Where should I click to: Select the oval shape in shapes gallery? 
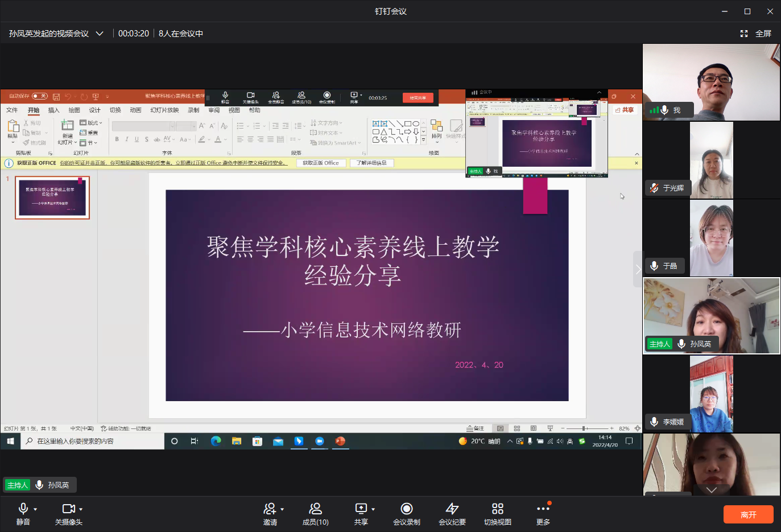point(416,123)
